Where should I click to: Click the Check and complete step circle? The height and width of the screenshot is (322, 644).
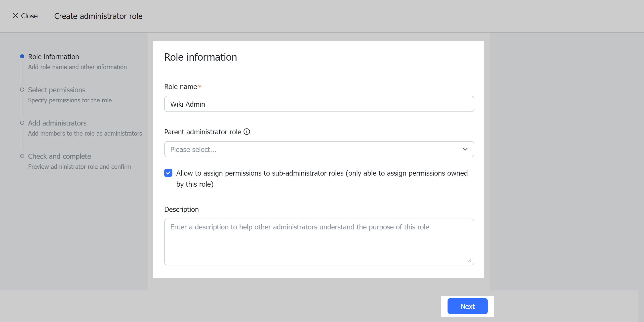click(22, 156)
